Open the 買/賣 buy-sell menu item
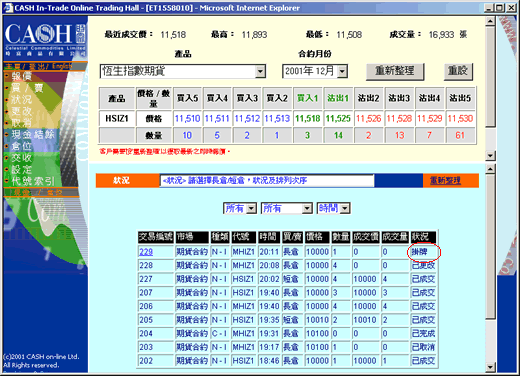 [x=27, y=88]
